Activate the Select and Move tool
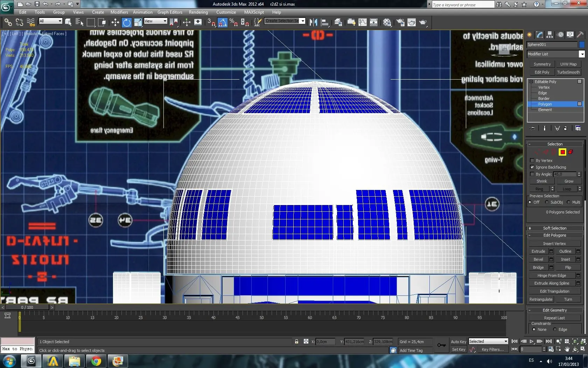Screen dimensions: 588x368 [x=115, y=22]
